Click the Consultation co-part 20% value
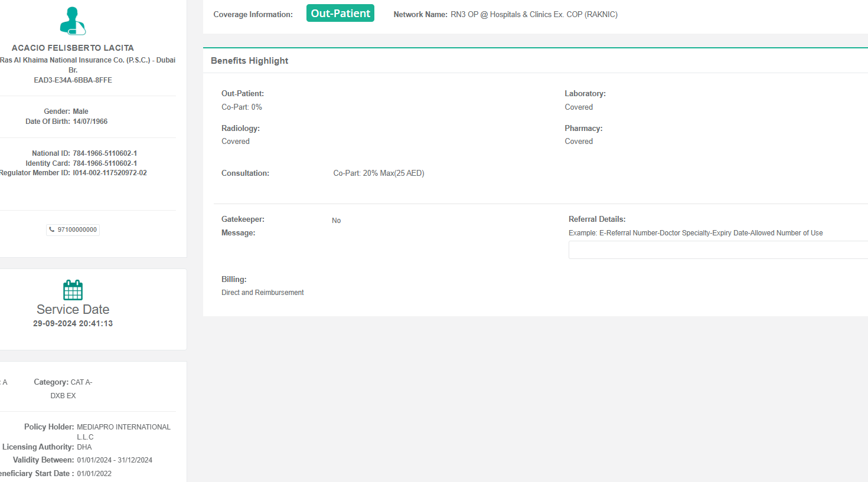The image size is (868, 482). (378, 173)
